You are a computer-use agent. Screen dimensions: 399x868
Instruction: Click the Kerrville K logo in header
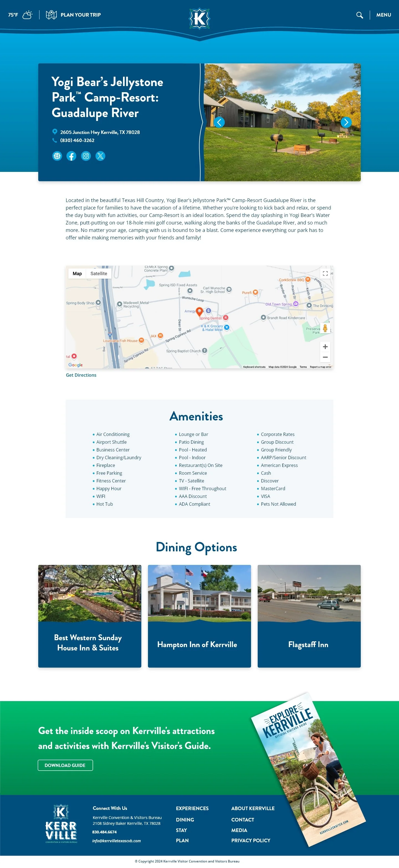click(199, 18)
